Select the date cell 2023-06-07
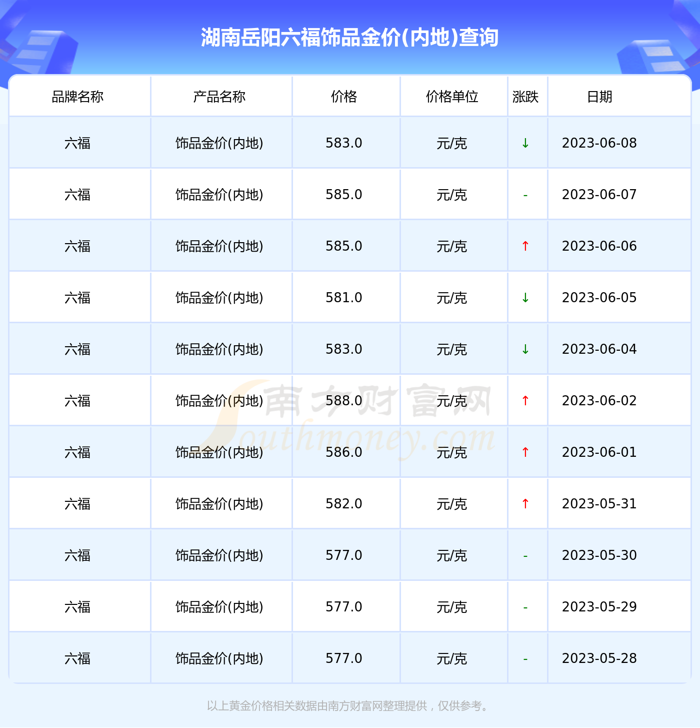The width and height of the screenshot is (700, 728). click(599, 195)
